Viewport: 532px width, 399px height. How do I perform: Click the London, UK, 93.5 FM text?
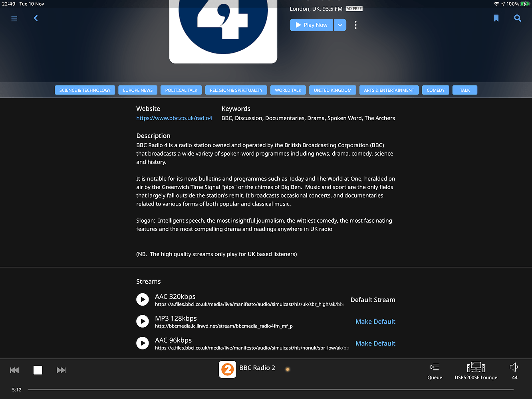316,9
